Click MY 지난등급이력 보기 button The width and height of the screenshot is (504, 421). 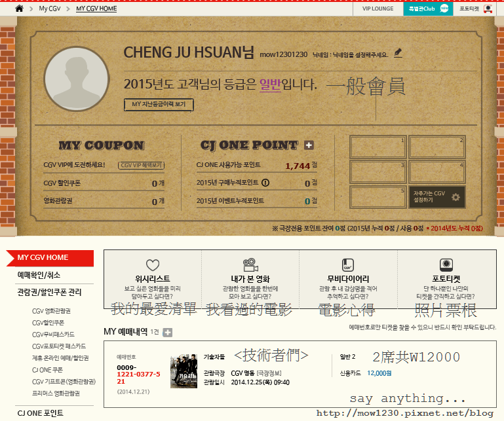tap(159, 104)
